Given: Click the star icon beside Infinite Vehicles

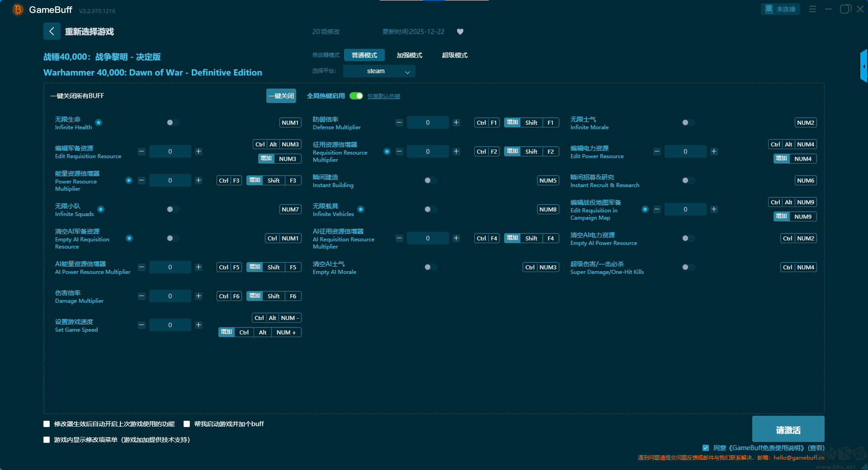Looking at the screenshot, I should [x=361, y=209].
